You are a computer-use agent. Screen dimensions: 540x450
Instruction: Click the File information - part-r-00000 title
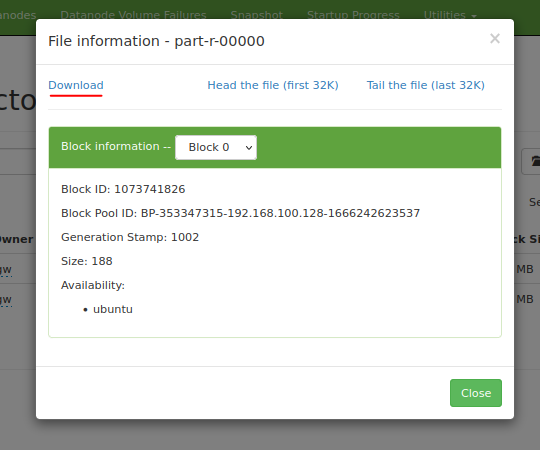(156, 41)
